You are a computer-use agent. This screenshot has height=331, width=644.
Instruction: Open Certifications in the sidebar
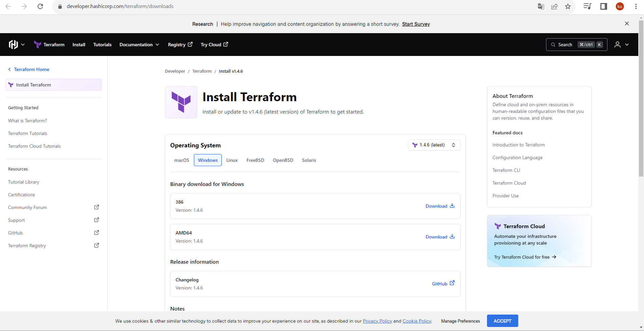21,195
